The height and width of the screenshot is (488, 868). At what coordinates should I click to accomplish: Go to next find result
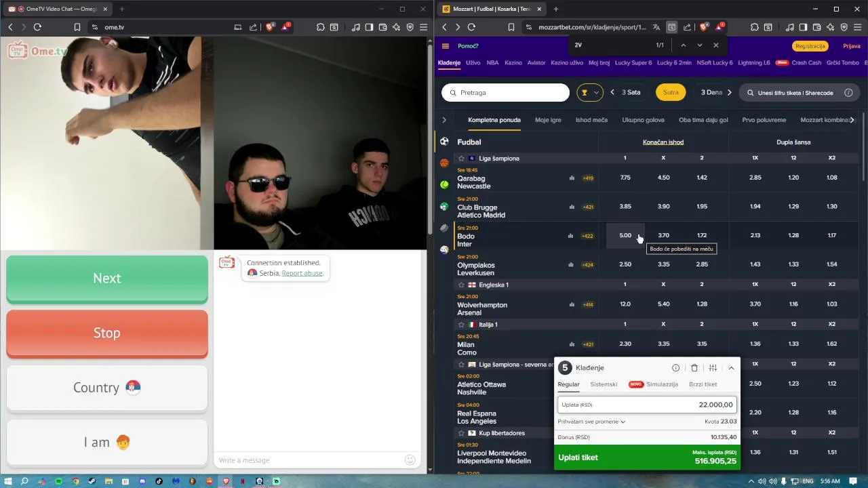(x=700, y=45)
